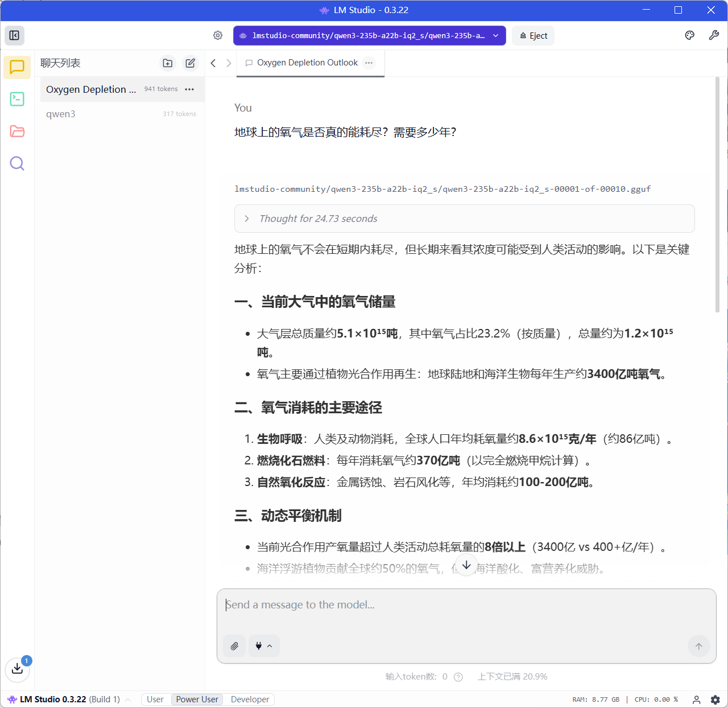Create a new chat folder

(167, 63)
